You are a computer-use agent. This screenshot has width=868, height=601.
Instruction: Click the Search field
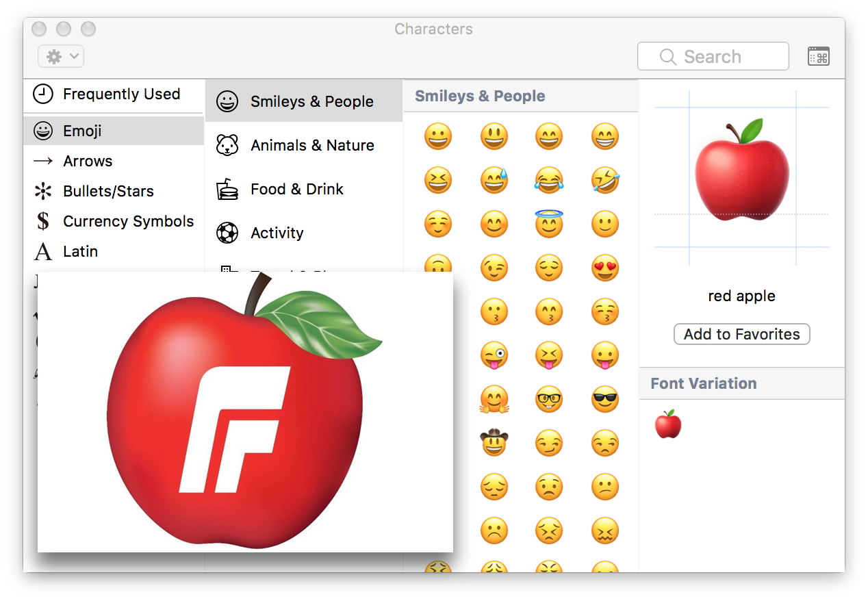(713, 56)
